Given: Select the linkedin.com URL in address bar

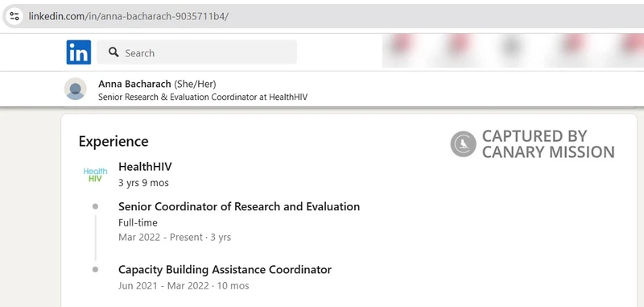Looking at the screenshot, I should click(x=128, y=16).
